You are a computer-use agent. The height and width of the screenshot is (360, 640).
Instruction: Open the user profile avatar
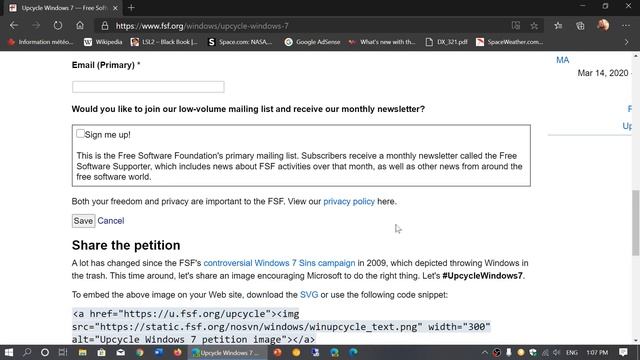(x=603, y=25)
